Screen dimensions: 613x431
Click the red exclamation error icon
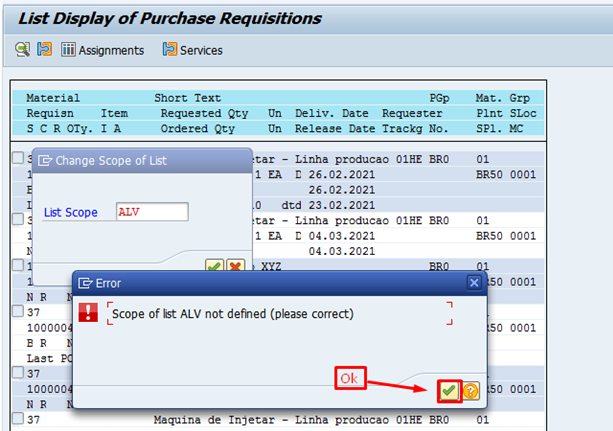(x=89, y=313)
